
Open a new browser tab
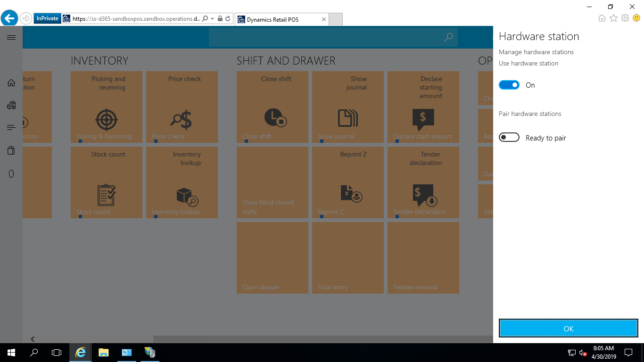tap(336, 19)
